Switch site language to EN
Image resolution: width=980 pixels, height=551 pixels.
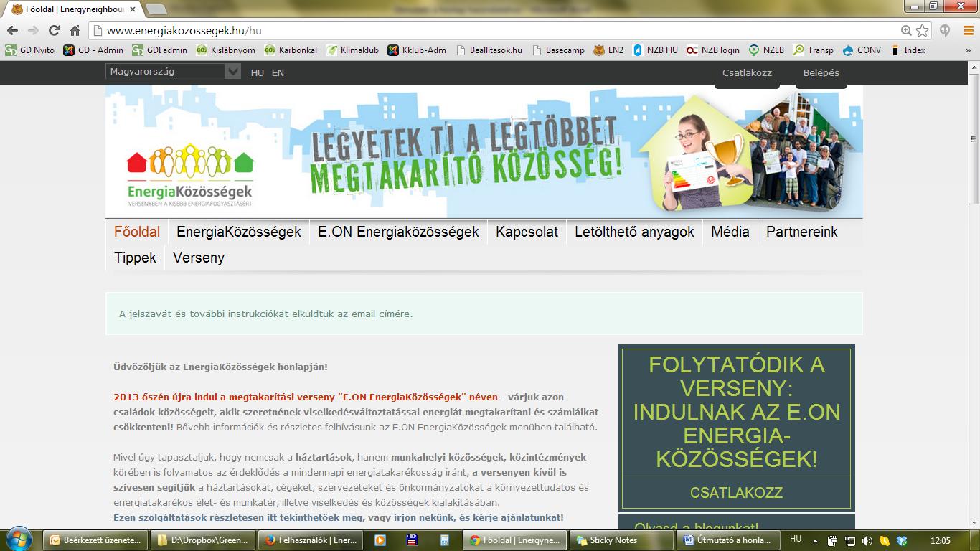278,72
